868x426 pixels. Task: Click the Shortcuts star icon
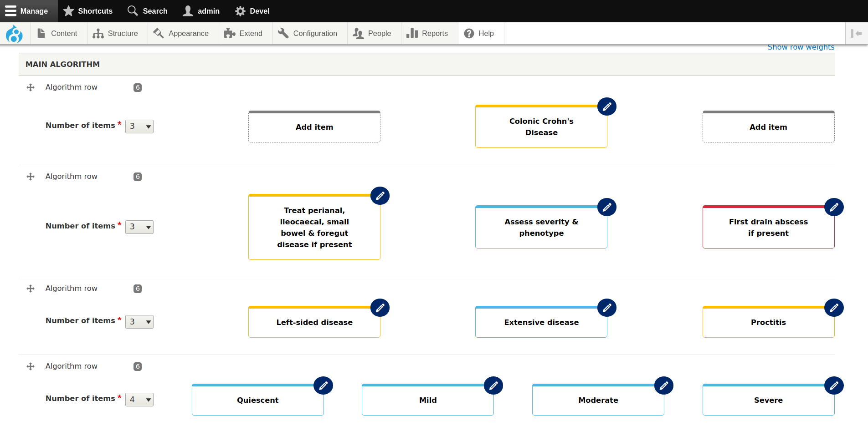[68, 11]
